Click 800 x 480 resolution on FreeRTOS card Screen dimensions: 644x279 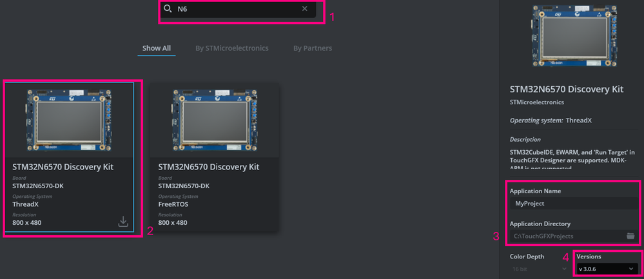click(173, 223)
